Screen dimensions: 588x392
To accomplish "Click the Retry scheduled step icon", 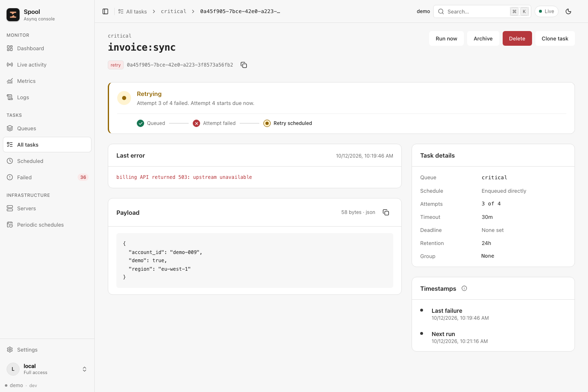I will point(267,123).
